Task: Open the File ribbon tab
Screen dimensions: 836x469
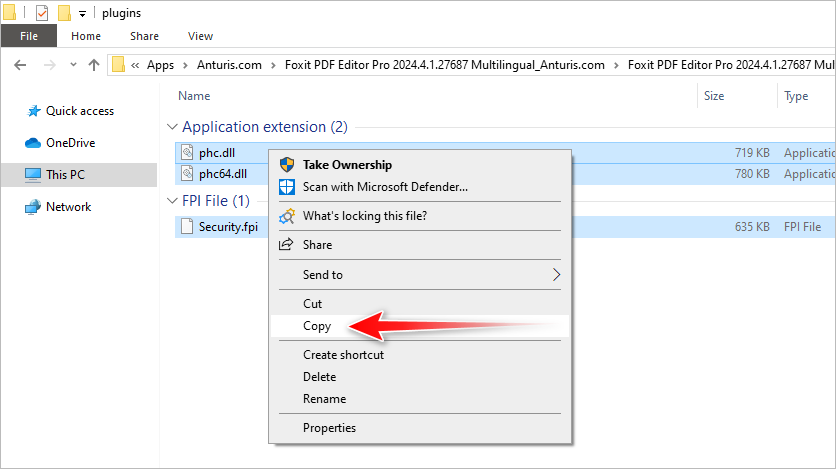Action: [29, 36]
